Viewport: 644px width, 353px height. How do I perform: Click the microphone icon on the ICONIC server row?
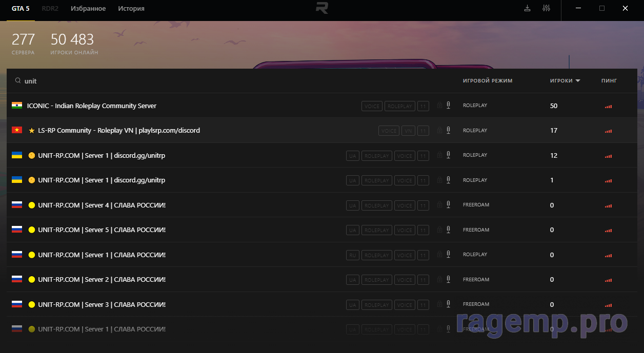[448, 106]
